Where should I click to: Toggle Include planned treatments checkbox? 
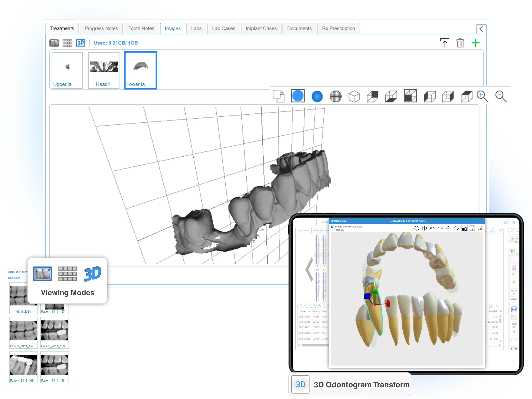[x=332, y=227]
